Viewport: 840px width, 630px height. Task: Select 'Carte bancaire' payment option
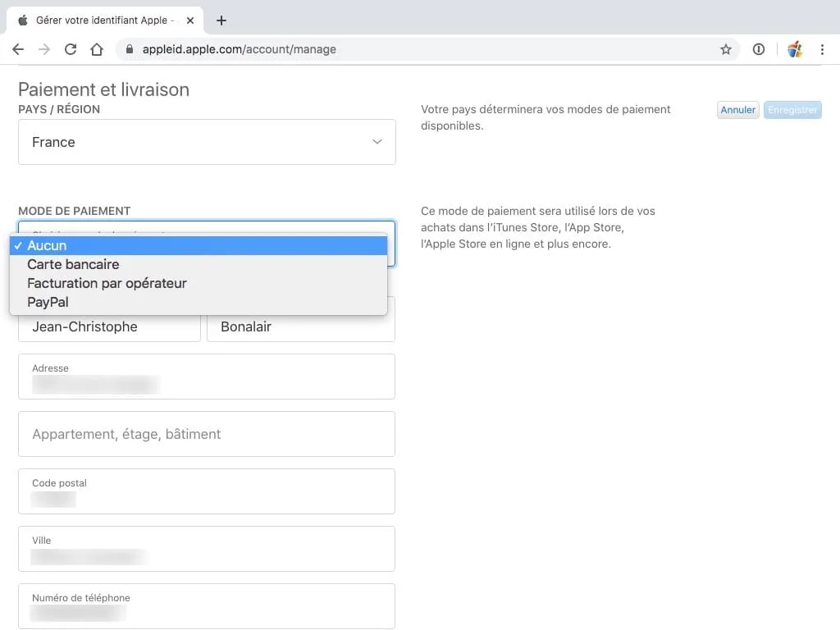[x=73, y=264]
